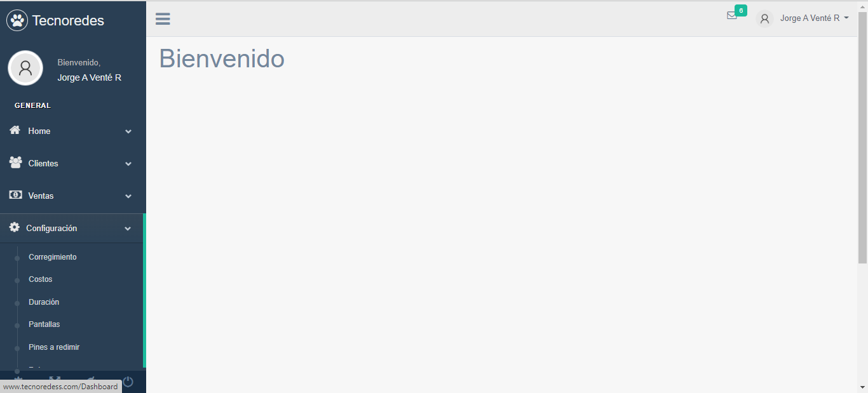Viewport: 868px width, 393px height.
Task: Click the Clientes people group icon
Action: click(15, 163)
